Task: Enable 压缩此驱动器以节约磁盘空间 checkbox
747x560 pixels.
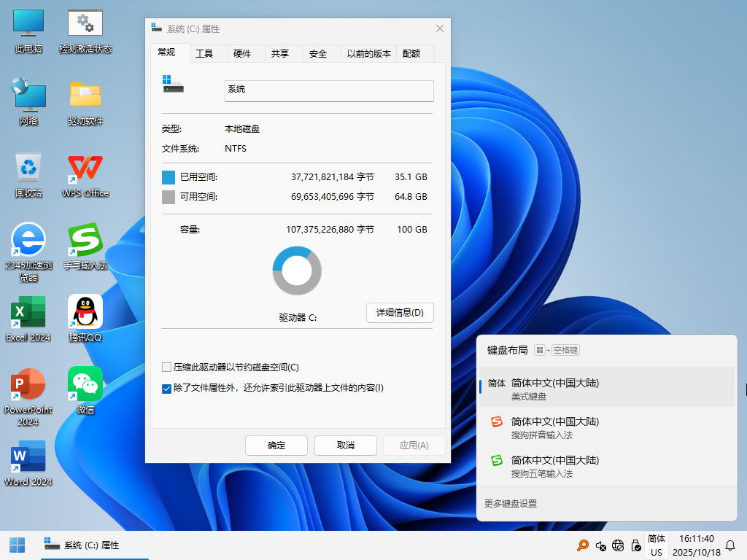Action: click(167, 367)
